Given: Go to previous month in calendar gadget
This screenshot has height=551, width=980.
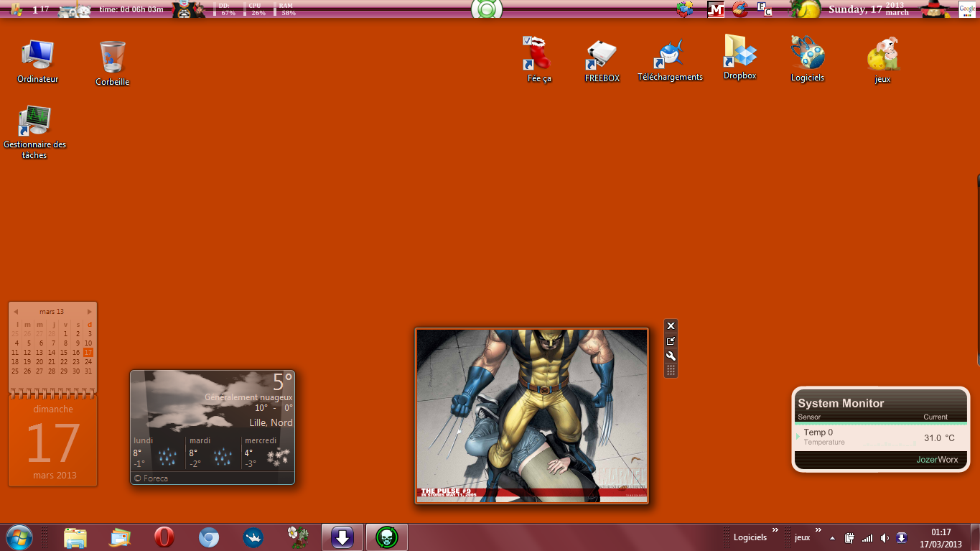Looking at the screenshot, I should coord(16,312).
